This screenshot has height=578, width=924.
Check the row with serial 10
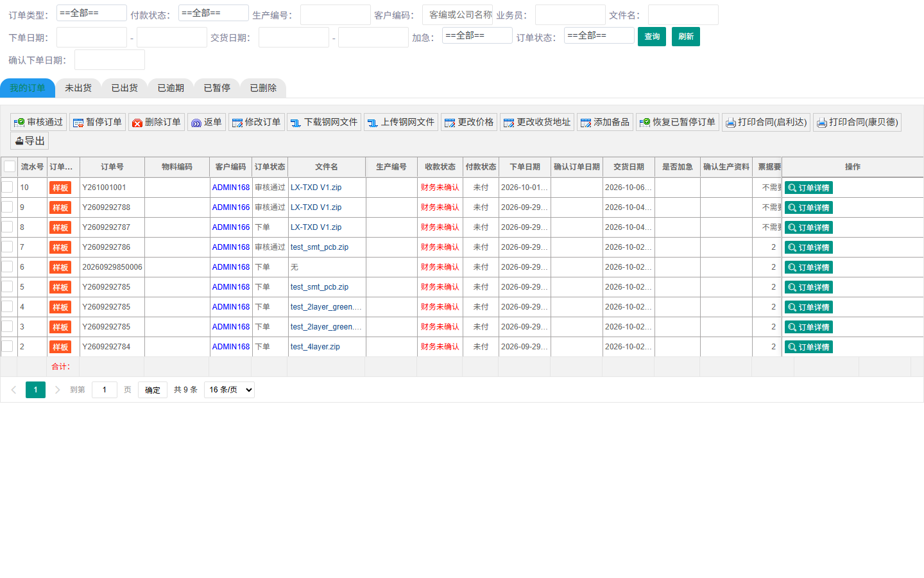click(7, 187)
